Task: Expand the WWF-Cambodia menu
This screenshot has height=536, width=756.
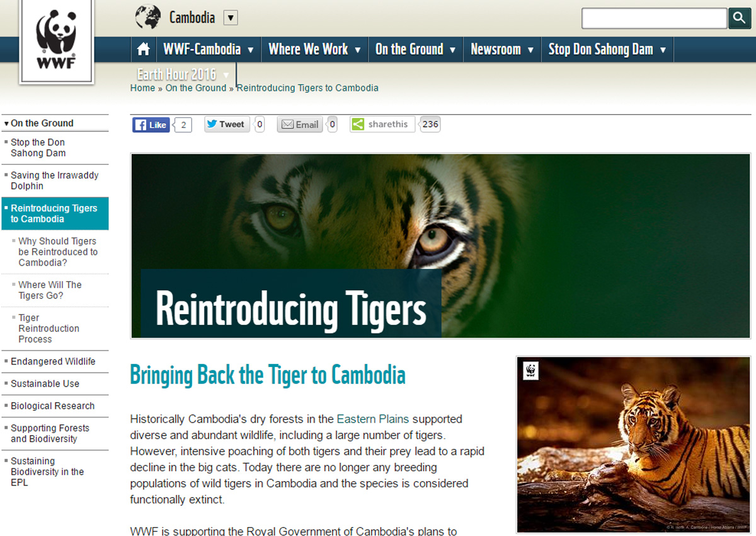Action: click(x=208, y=49)
